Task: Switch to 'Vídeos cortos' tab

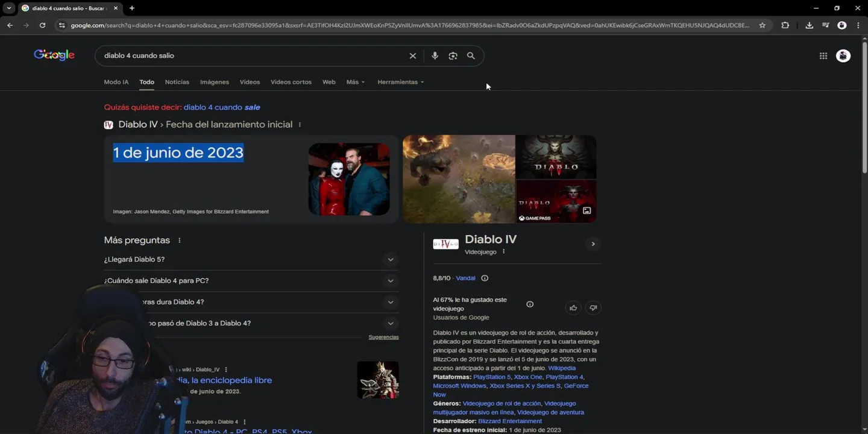Action: pyautogui.click(x=291, y=82)
